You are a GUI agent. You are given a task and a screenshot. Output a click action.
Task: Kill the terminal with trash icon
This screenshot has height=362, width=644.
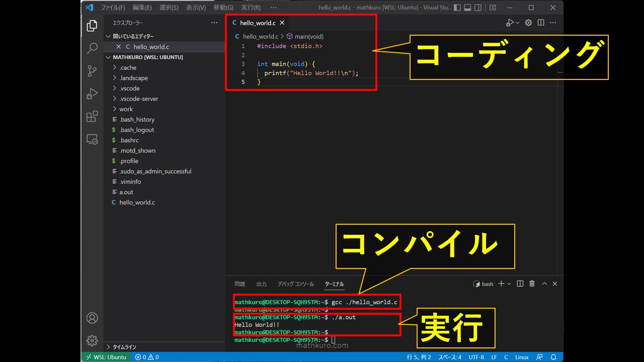pos(532,284)
